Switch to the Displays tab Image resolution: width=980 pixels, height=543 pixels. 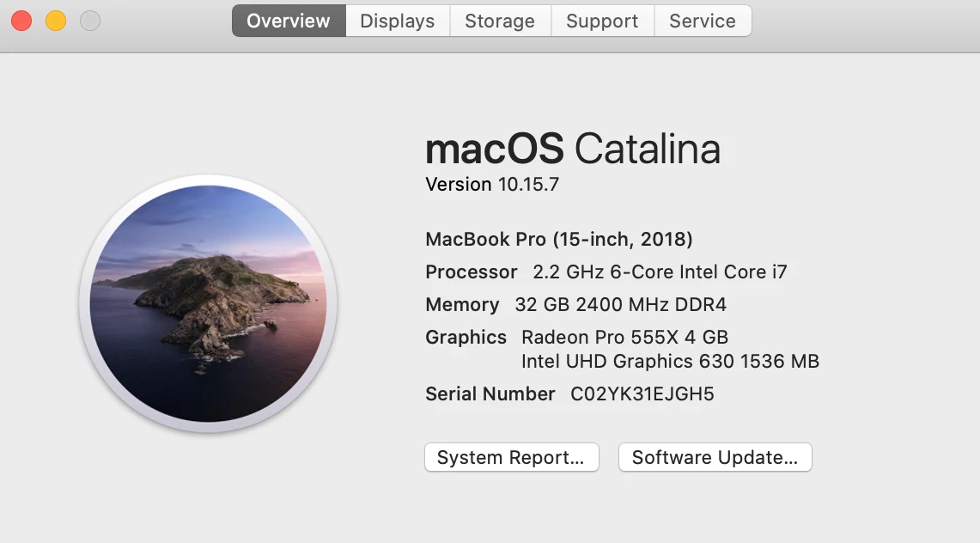[398, 21]
